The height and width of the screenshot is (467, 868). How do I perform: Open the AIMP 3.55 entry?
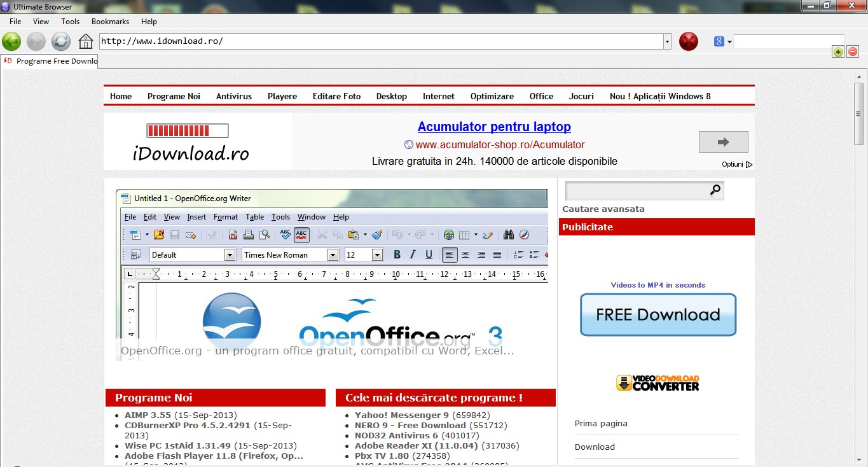click(148, 415)
